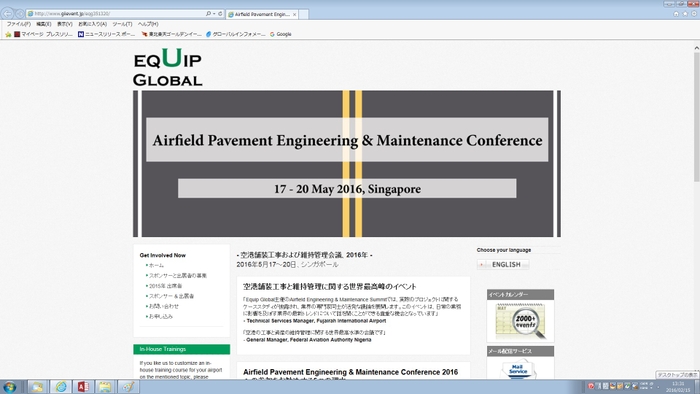
Task: Focus the URL address field
Action: [x=116, y=14]
